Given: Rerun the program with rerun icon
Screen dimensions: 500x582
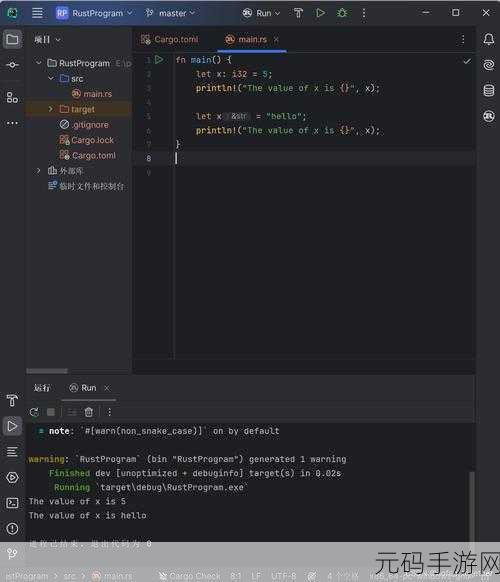Looking at the screenshot, I should click(34, 412).
